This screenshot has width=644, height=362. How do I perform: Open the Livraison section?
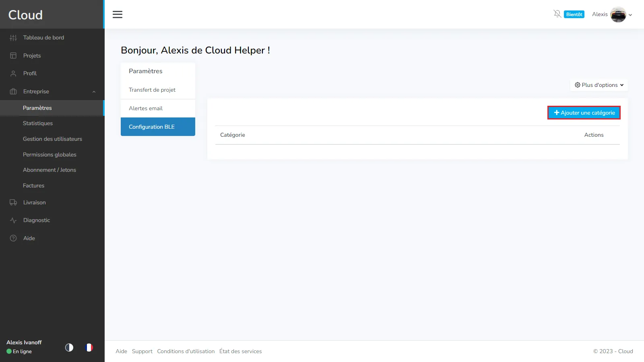[34, 202]
